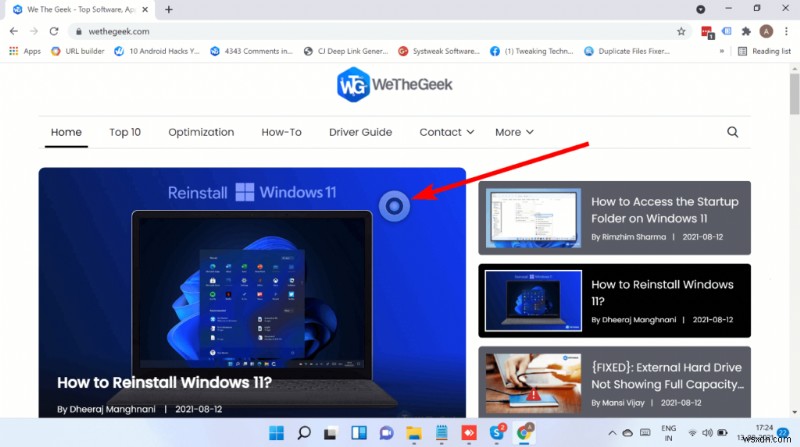800x447 pixels.
Task: Click the External Hard Drive article thumbnail
Action: [533, 383]
